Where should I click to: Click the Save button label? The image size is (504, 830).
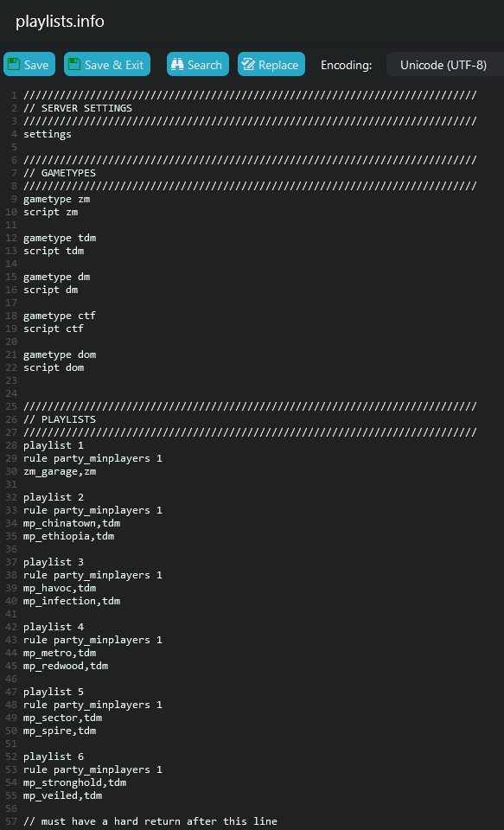(36, 65)
